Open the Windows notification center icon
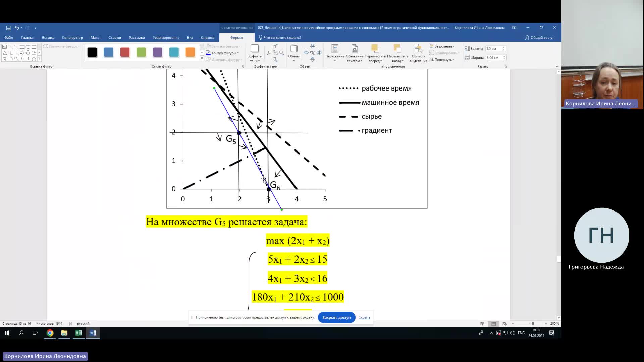Screen dimensions: 644x362 pyautogui.click(x=552, y=333)
